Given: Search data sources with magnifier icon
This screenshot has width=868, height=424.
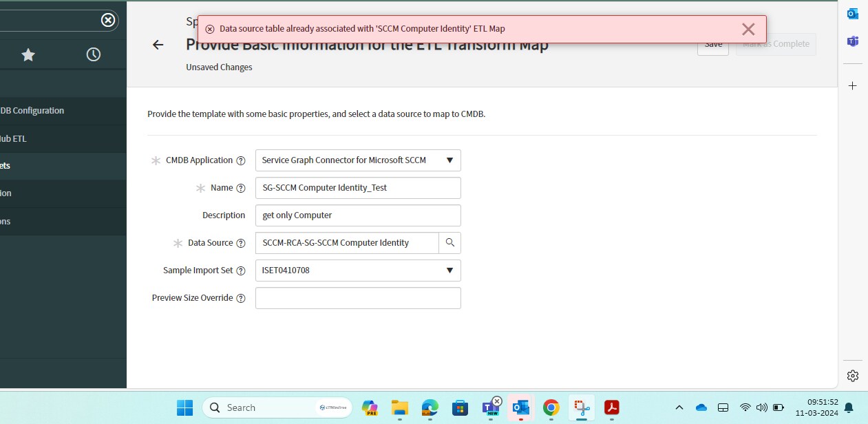Looking at the screenshot, I should [x=450, y=243].
